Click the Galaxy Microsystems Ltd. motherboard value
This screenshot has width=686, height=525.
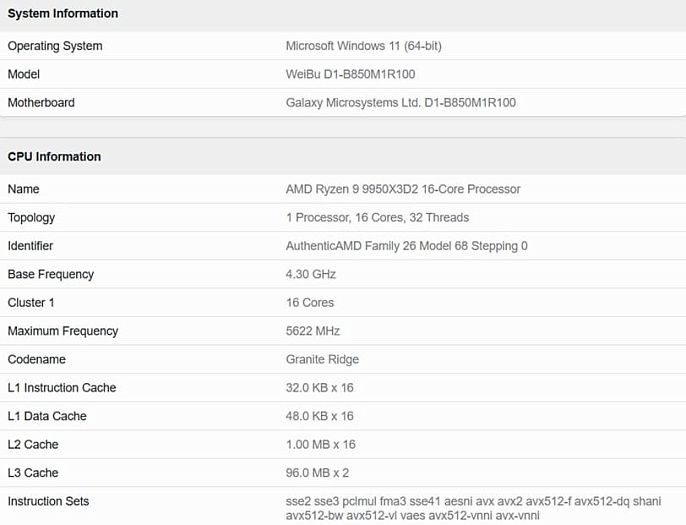point(401,103)
